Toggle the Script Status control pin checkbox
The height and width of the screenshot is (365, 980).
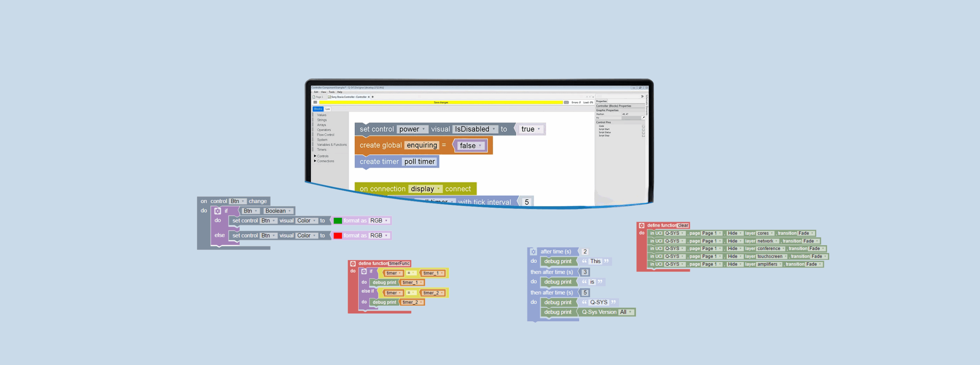(x=643, y=132)
